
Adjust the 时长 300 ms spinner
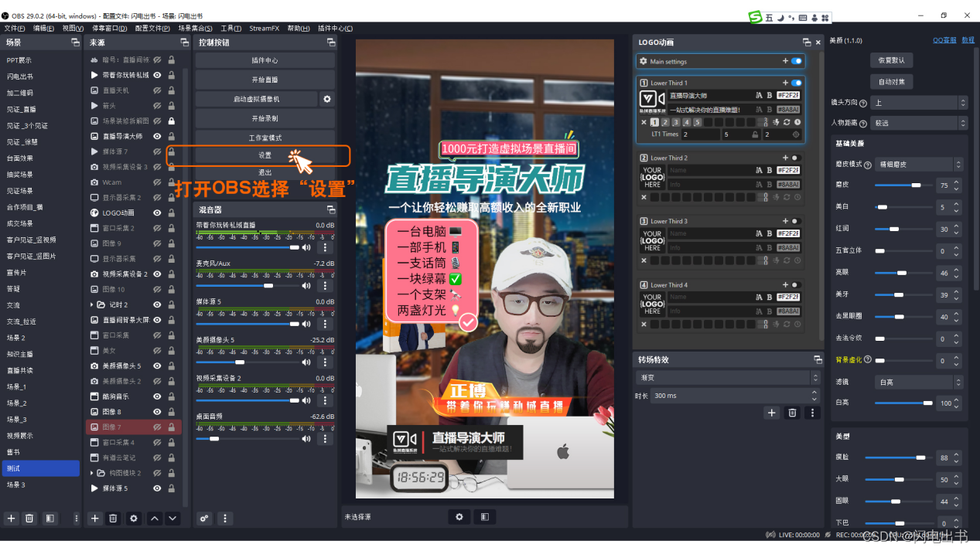pos(735,396)
